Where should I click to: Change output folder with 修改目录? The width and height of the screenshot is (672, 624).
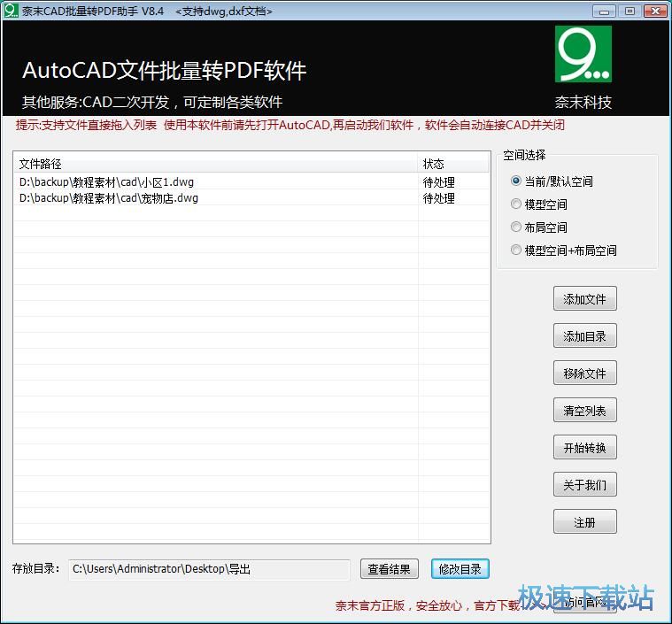coord(460,569)
